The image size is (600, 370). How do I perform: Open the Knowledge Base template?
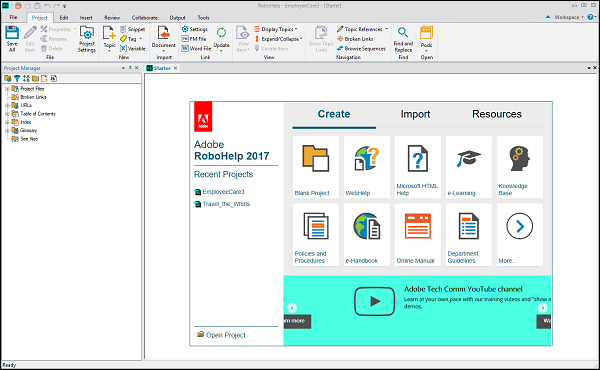520,167
